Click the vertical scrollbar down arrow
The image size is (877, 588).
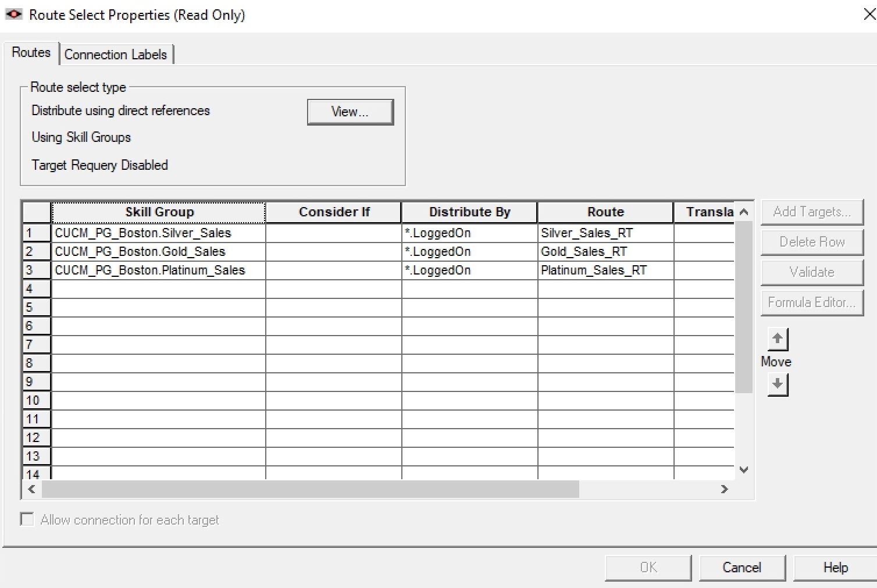coord(744,469)
